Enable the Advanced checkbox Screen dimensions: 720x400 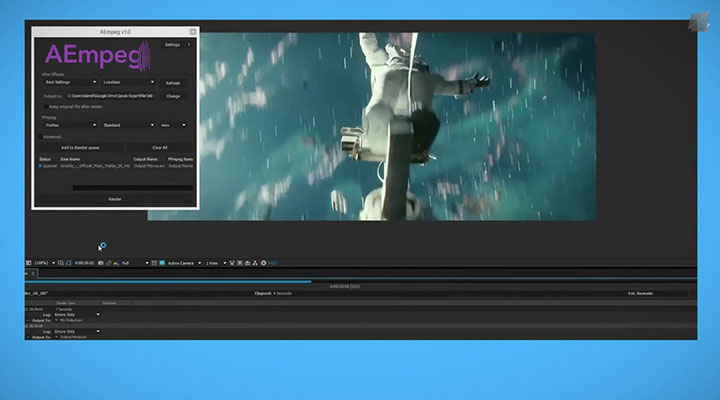tap(40, 137)
